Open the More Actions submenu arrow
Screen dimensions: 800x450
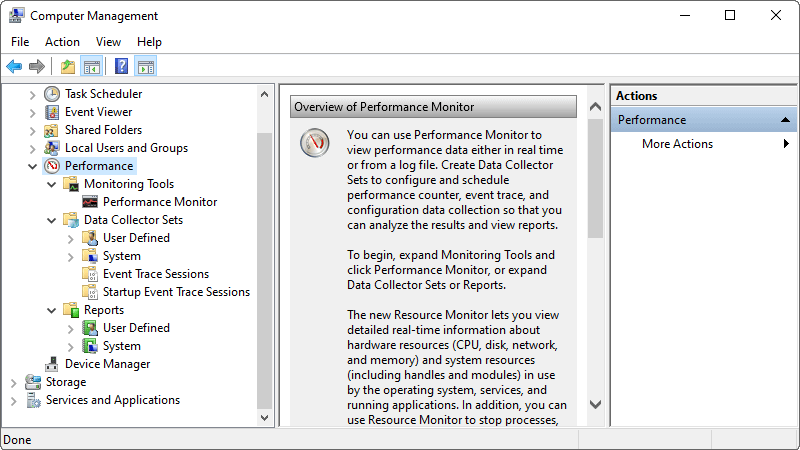click(x=786, y=144)
